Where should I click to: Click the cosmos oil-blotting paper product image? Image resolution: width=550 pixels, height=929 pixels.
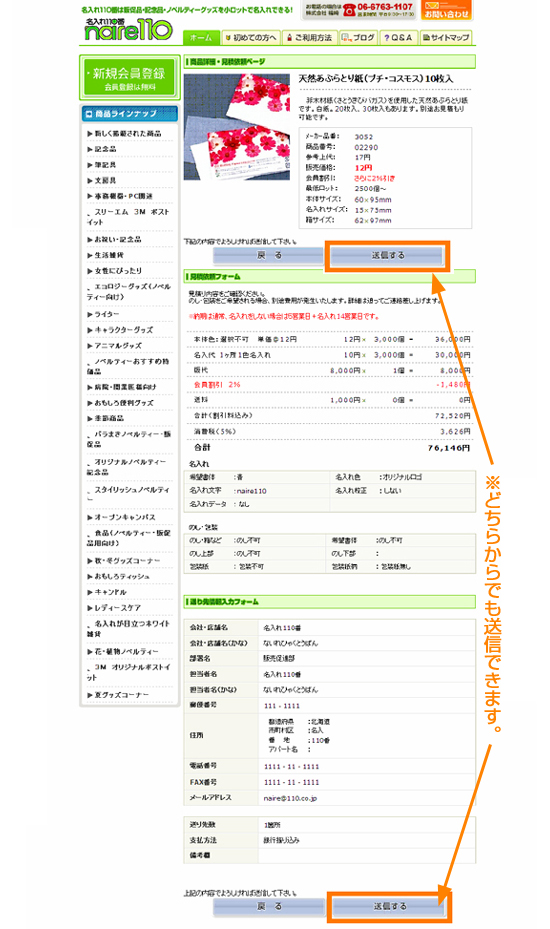(237, 127)
